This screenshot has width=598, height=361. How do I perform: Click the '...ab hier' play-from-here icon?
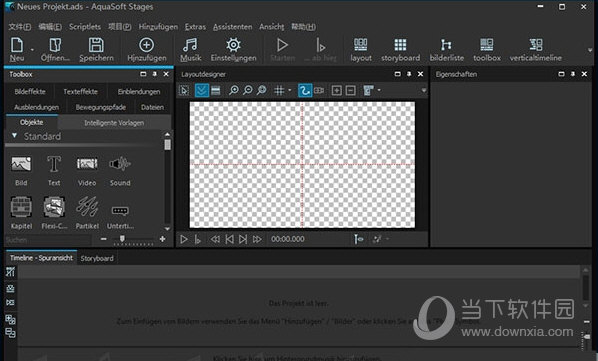coord(320,45)
